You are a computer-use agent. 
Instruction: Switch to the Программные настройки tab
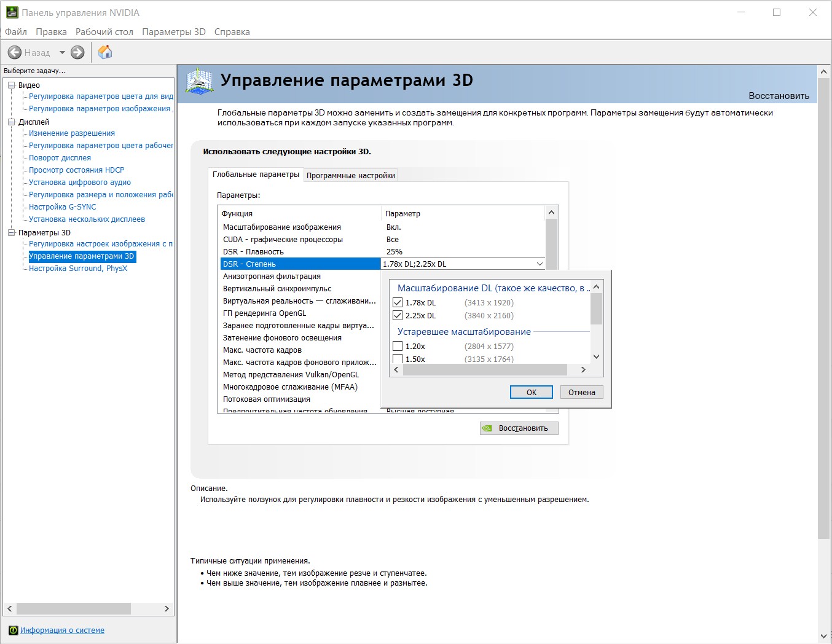tap(351, 176)
